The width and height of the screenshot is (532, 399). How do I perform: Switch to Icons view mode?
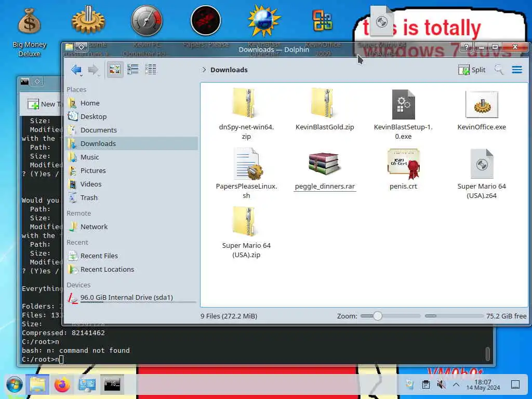click(115, 70)
